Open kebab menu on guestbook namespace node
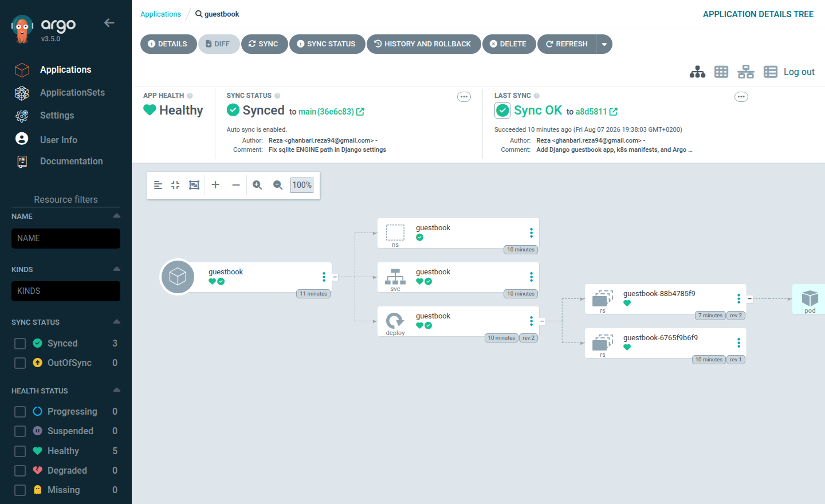Screen dimensions: 825x504 [x=531, y=233]
